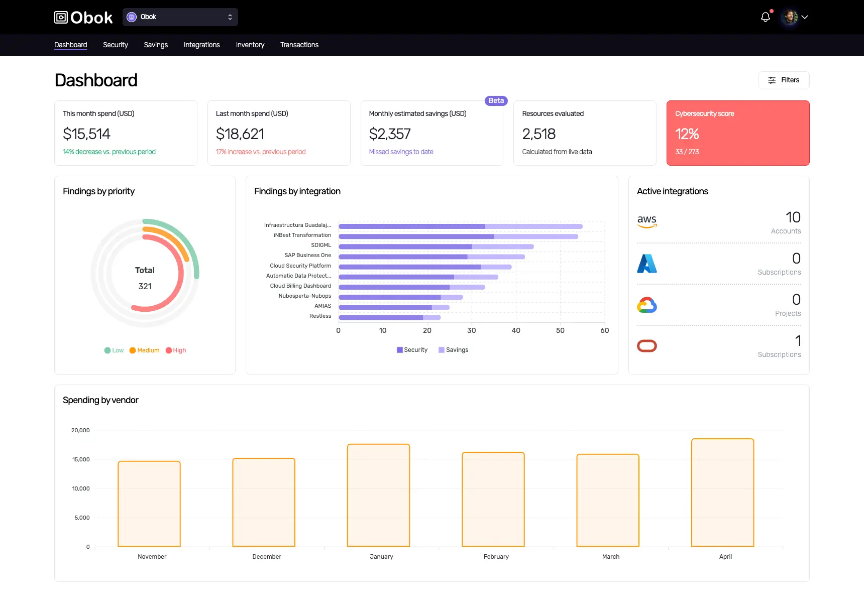Open the Transactions tab
This screenshot has width=864, height=616.
[299, 45]
